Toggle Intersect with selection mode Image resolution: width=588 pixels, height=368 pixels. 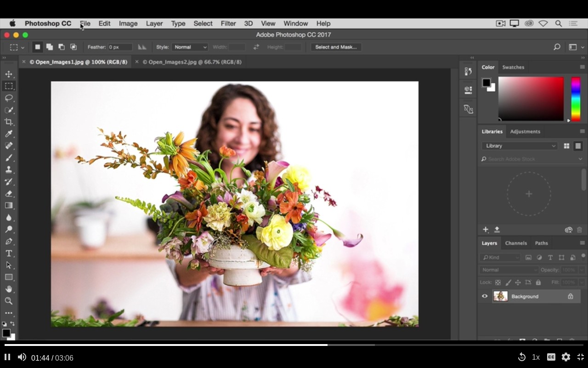pos(73,47)
